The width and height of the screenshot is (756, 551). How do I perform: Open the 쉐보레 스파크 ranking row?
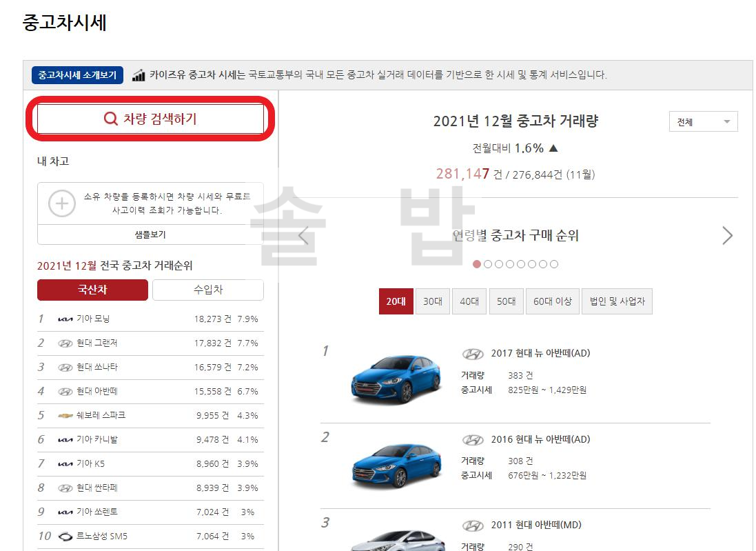coord(150,415)
